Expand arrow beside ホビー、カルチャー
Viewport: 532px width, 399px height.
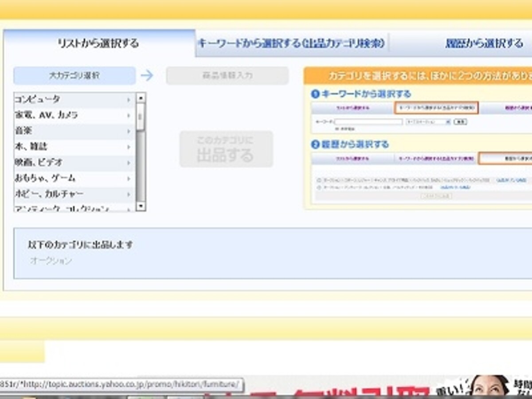pyautogui.click(x=129, y=195)
